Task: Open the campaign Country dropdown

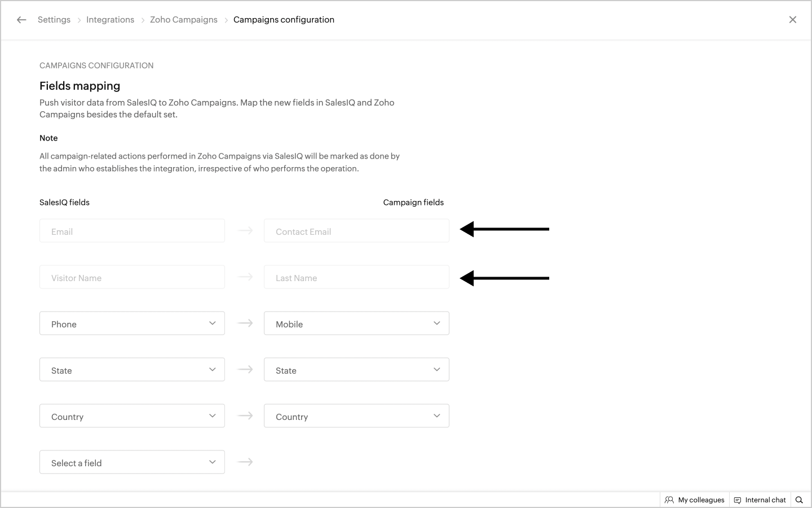Action: tap(356, 416)
